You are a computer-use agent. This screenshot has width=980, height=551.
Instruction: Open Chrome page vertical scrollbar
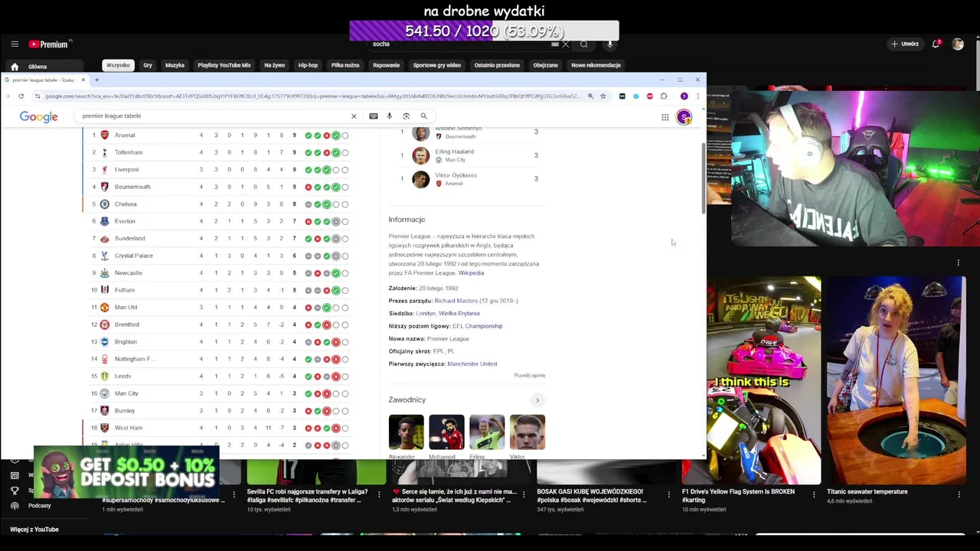702,178
